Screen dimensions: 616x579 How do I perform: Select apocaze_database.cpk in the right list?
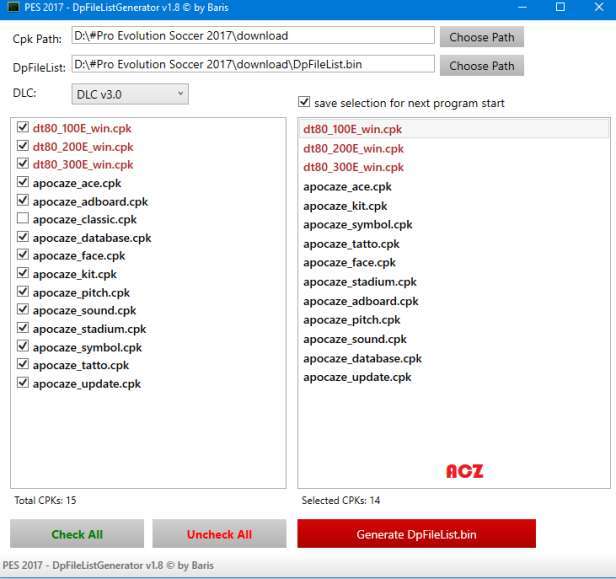[362, 358]
